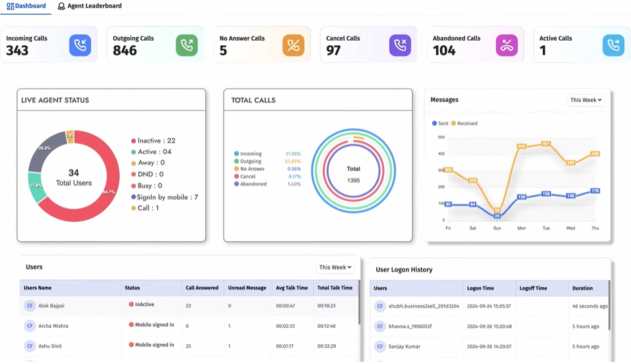The height and width of the screenshot is (364, 631).
Task: Click the Incoming Calls phone icon
Action: click(x=80, y=45)
